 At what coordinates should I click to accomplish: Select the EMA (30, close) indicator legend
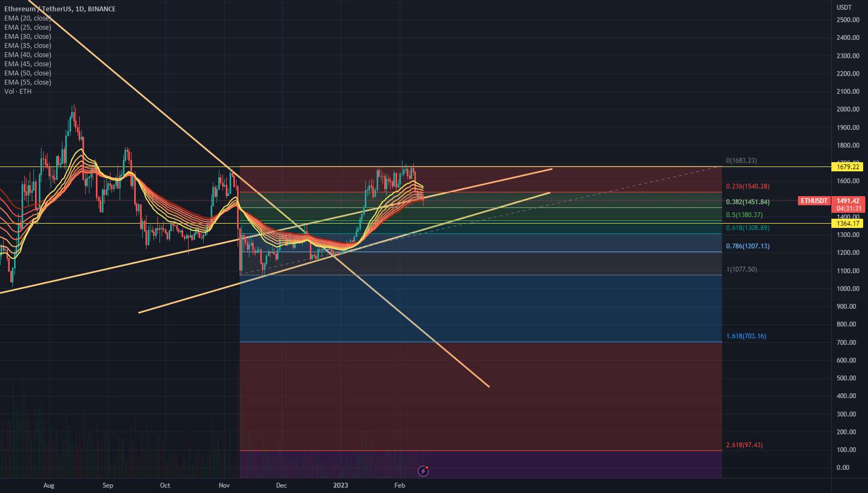pos(27,37)
